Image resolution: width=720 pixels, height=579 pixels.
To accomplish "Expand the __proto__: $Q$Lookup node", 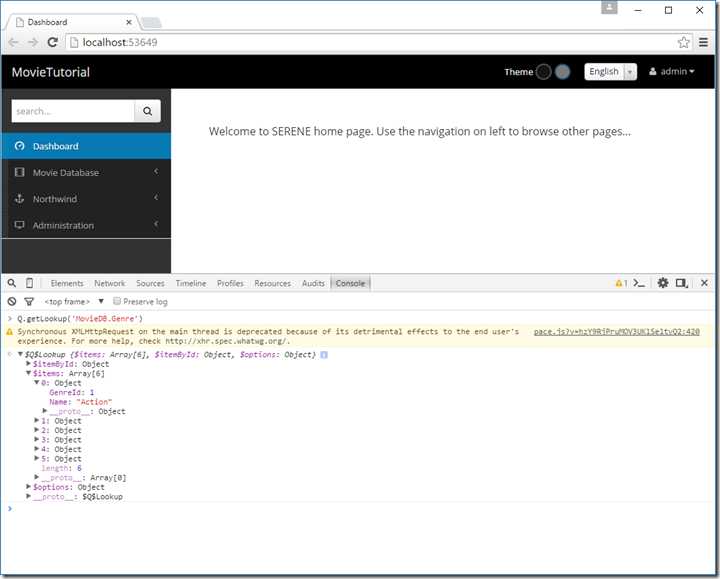I will (28, 496).
